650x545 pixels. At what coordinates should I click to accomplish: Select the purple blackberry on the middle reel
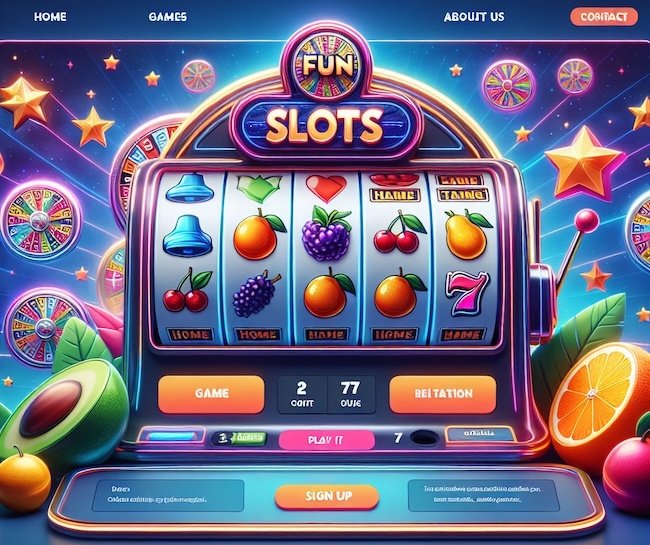(327, 234)
